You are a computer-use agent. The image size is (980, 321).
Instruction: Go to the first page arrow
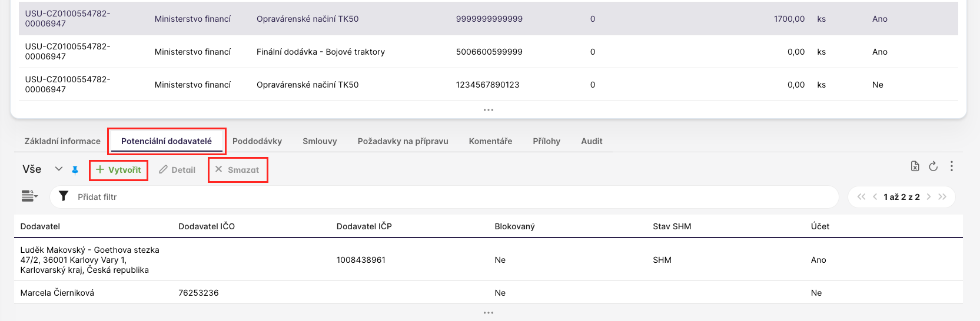[861, 197]
